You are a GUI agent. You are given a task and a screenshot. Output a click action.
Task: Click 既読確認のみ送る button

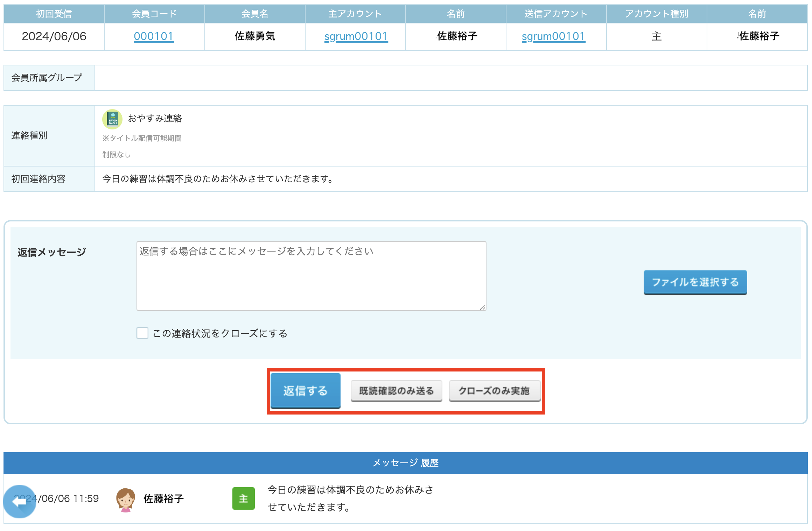[x=396, y=391]
